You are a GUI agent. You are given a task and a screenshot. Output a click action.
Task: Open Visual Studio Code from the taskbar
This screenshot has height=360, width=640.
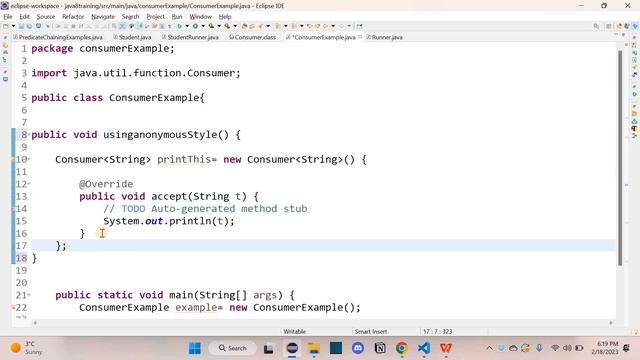(x=424, y=348)
